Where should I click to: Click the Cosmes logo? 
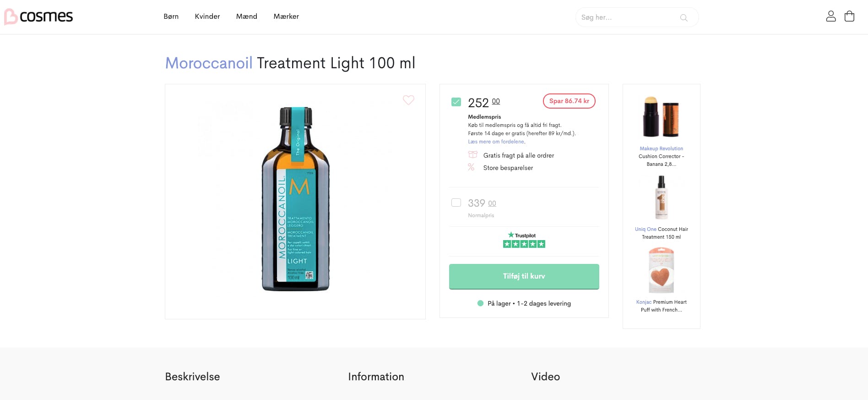[x=39, y=17]
